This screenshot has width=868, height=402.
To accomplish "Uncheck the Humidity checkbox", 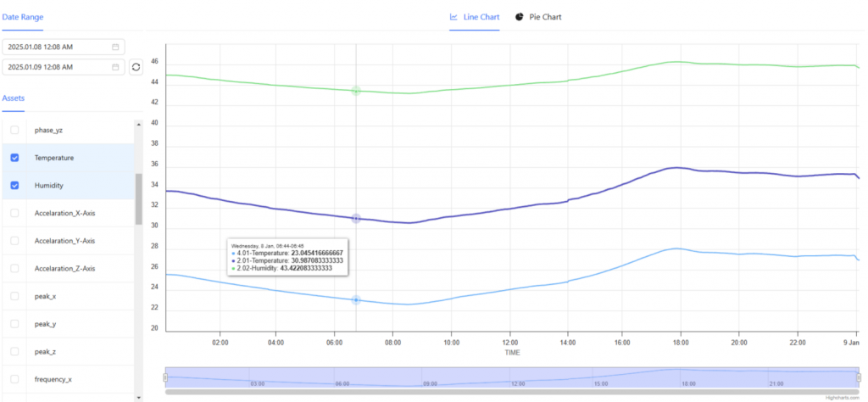I will pos(14,185).
